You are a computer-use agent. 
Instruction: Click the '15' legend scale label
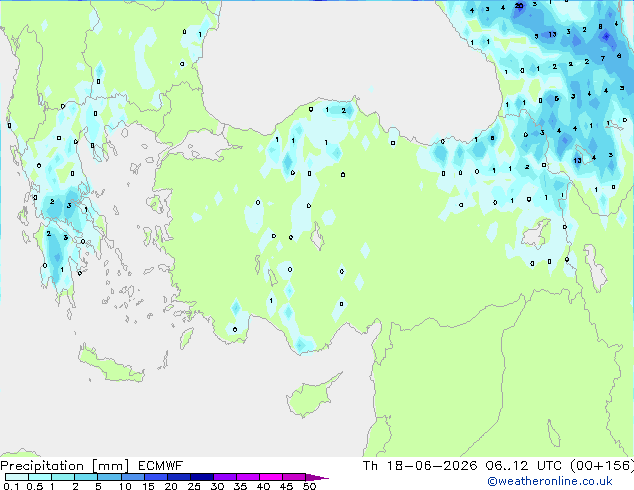point(148,486)
